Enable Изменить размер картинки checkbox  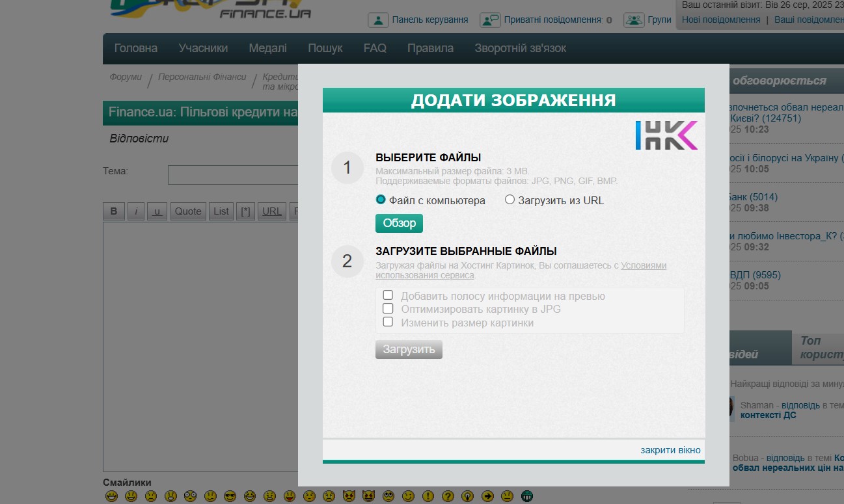pyautogui.click(x=388, y=322)
